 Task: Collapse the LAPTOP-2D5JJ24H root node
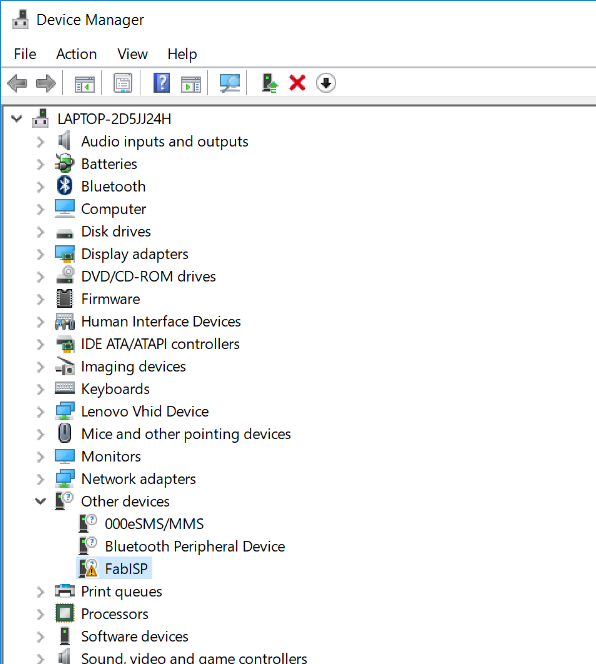tap(17, 119)
